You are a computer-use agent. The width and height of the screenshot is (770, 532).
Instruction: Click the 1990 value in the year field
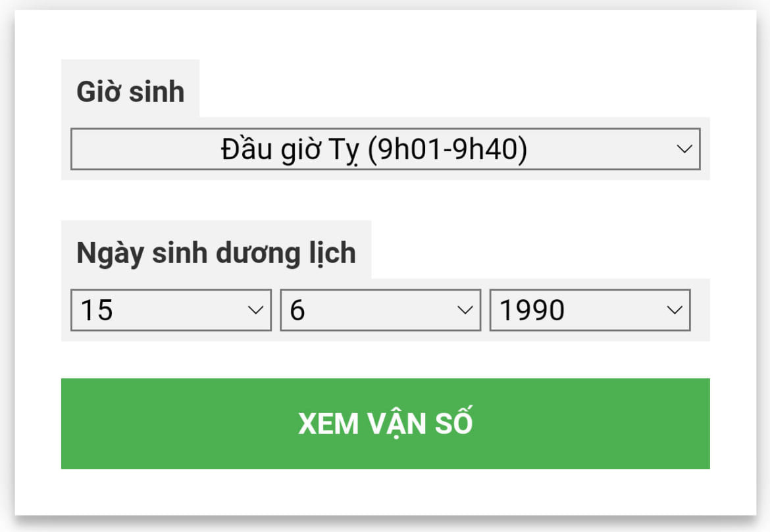tap(532, 310)
